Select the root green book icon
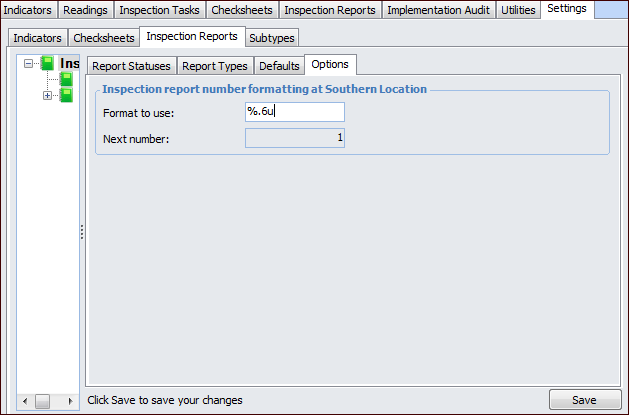Viewport: 629px width, 415px height. 47,63
